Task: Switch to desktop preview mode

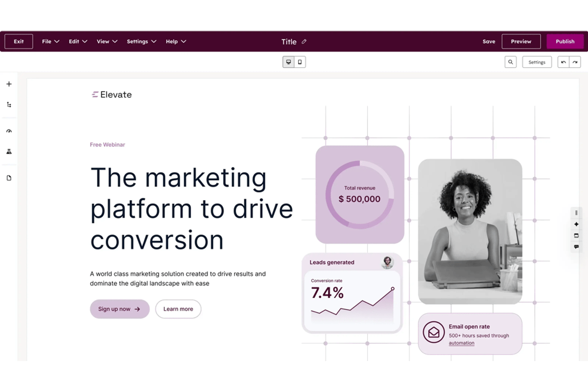Action: (x=288, y=62)
